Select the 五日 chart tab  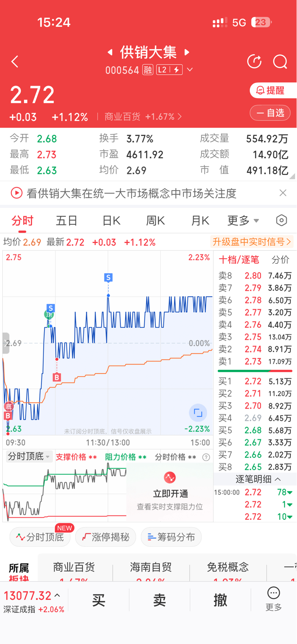click(67, 221)
